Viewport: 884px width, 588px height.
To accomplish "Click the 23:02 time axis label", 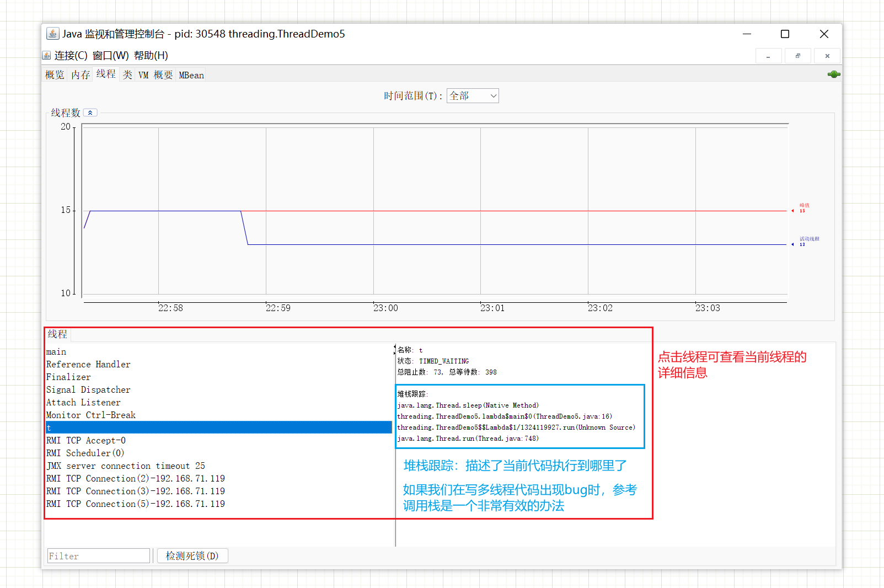I will (x=600, y=308).
